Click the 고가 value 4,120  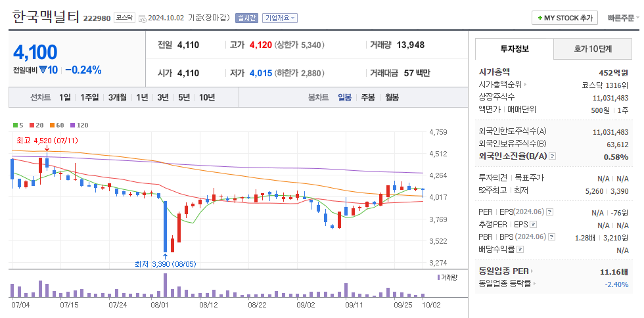[260, 45]
